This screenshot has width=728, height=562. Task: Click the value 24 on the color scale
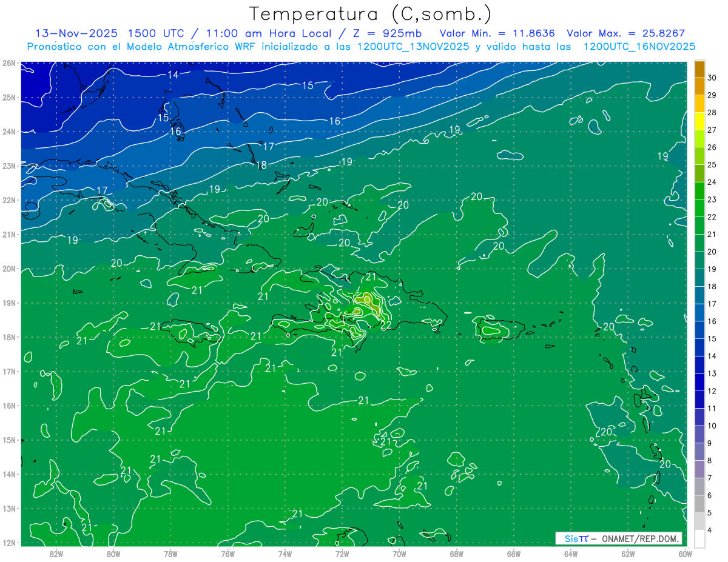(712, 182)
